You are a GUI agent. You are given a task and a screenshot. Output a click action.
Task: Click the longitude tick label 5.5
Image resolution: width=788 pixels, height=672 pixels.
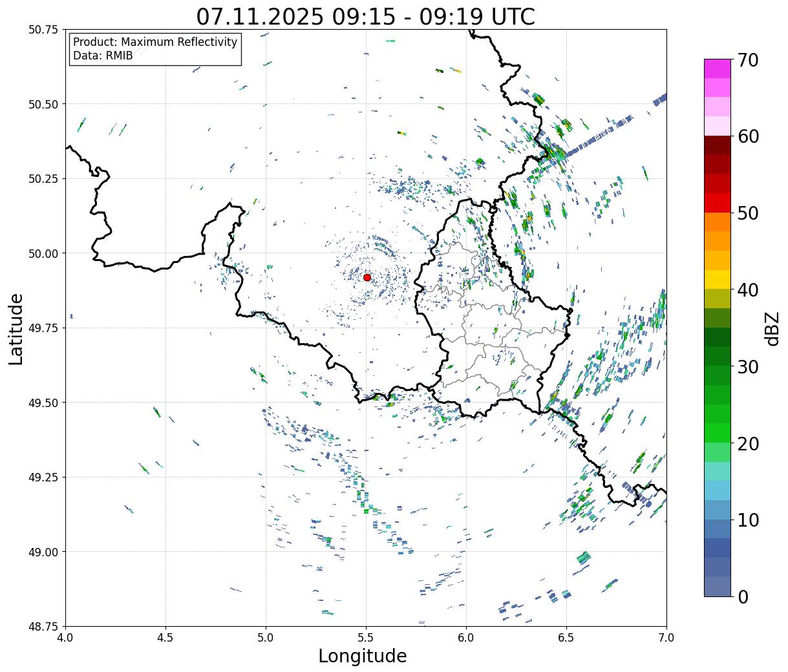(x=366, y=638)
